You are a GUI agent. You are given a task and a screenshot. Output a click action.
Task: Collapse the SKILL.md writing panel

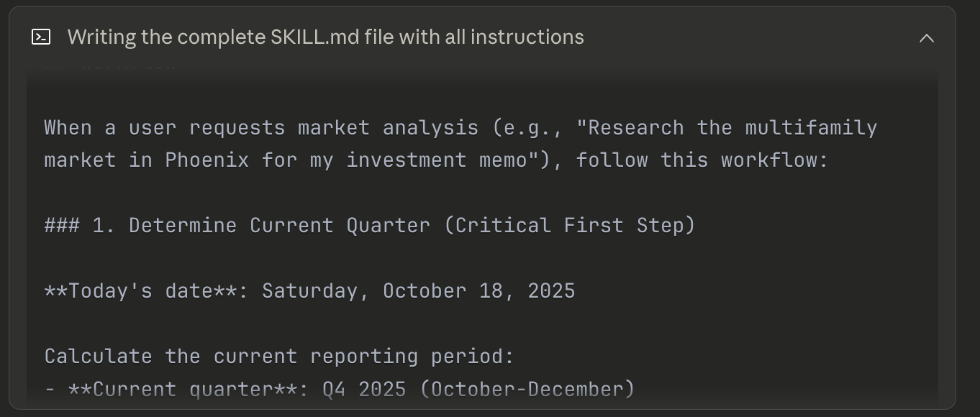[927, 37]
